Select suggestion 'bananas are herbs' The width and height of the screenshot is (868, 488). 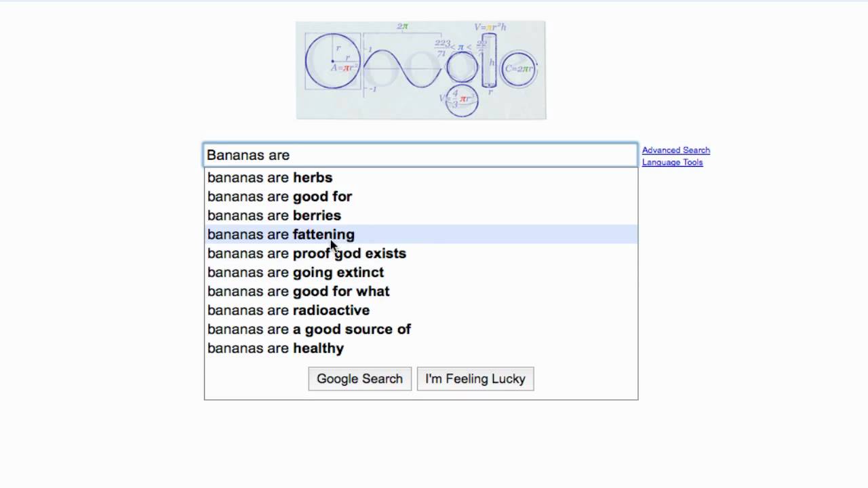[x=270, y=178]
